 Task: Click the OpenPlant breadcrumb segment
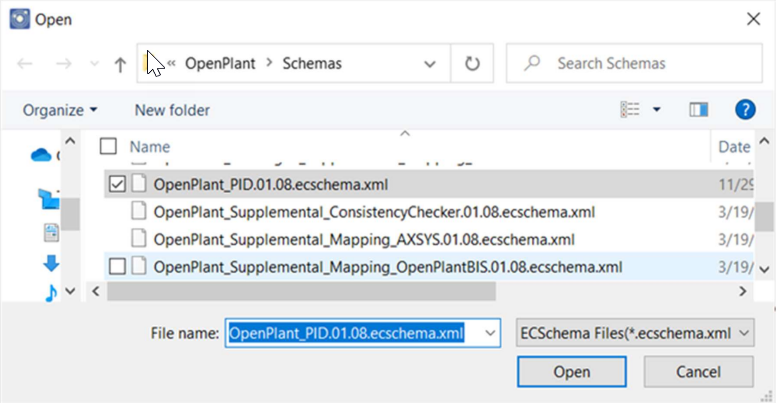point(220,64)
